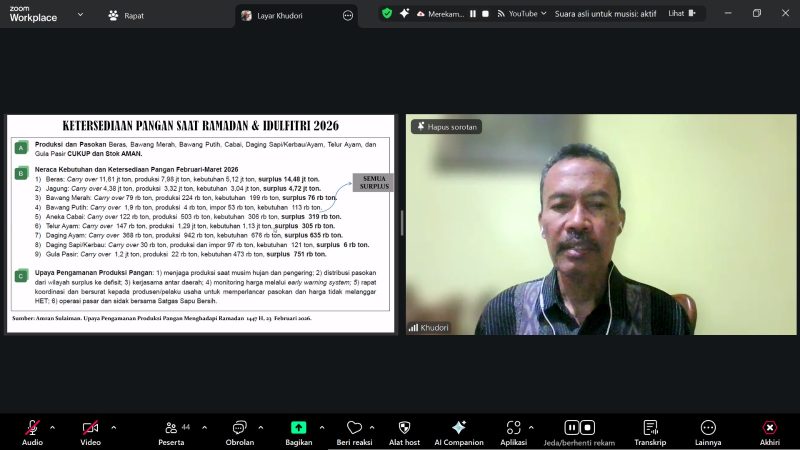Click the Lihat view button
This screenshot has width=800, height=450.
click(676, 14)
